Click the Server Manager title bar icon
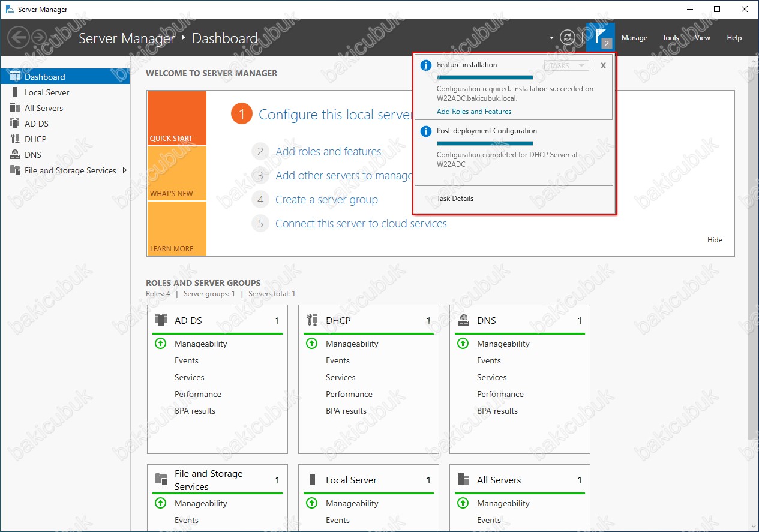The height and width of the screenshot is (532, 759). click(x=10, y=10)
